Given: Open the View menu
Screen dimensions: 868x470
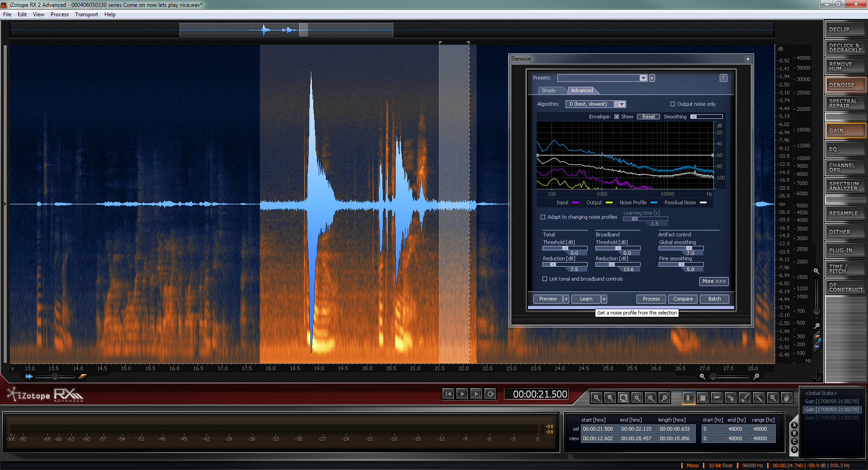Looking at the screenshot, I should 38,14.
